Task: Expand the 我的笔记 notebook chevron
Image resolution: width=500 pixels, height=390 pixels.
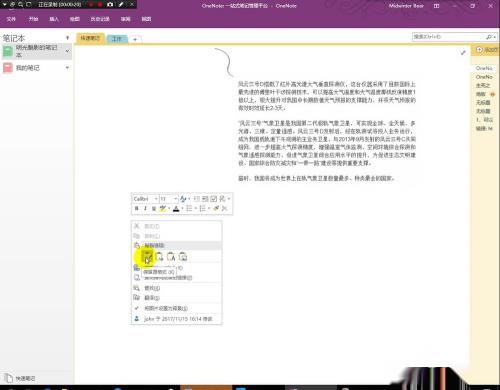Action: (67, 68)
